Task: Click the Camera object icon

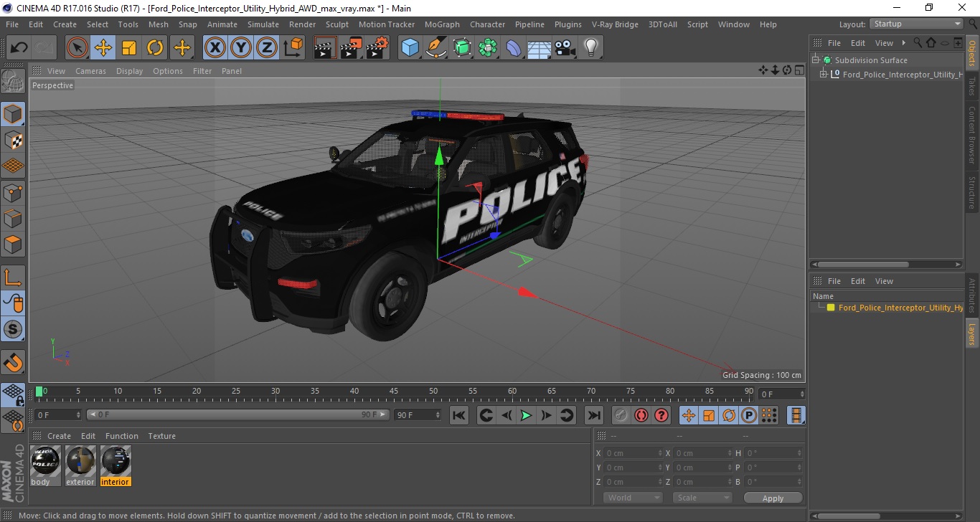Action: click(565, 48)
